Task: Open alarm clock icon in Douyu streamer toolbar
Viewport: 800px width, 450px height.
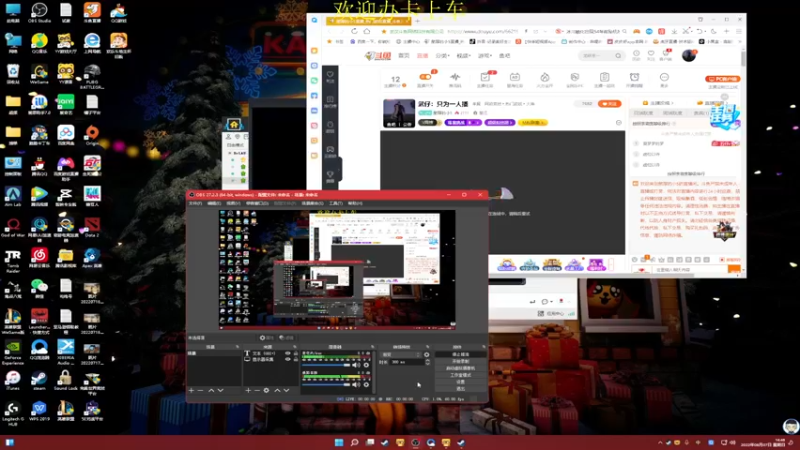Action: [x=634, y=77]
